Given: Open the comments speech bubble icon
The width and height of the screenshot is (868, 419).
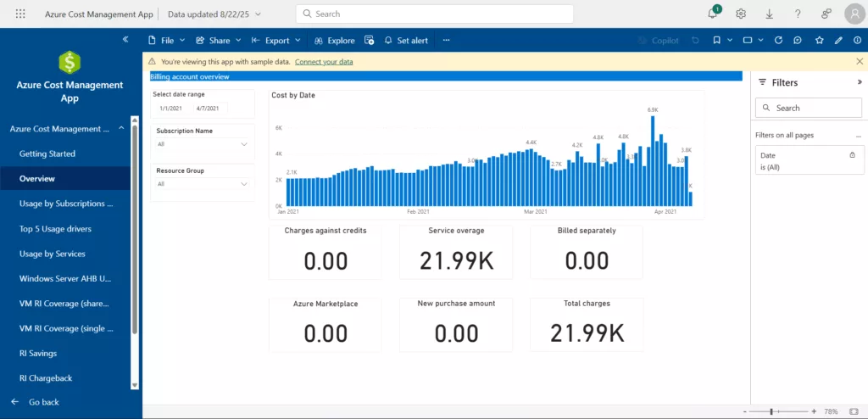Looking at the screenshot, I should pos(797,40).
